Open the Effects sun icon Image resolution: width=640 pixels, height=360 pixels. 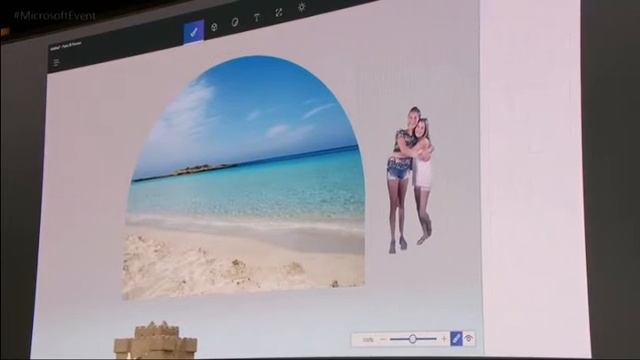click(x=302, y=7)
